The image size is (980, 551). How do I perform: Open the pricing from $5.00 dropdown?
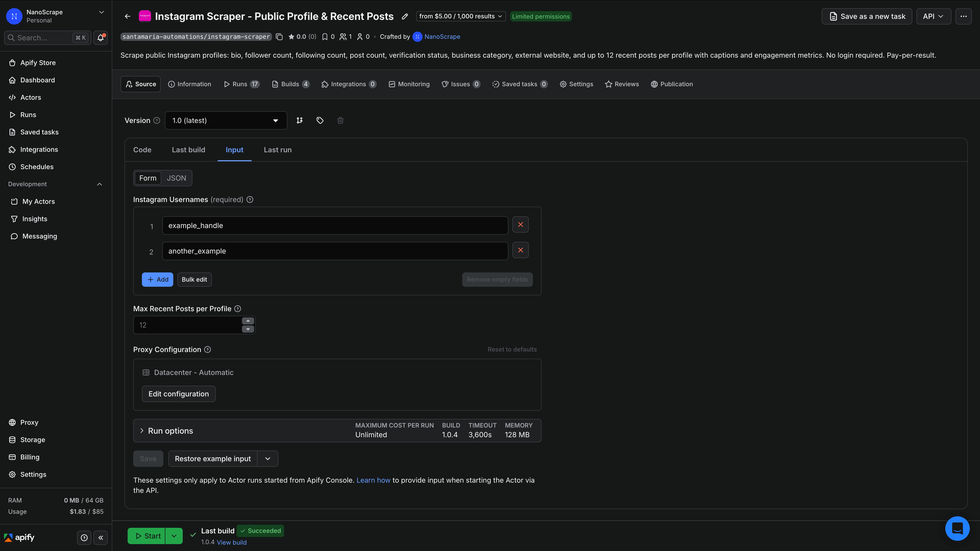(461, 16)
